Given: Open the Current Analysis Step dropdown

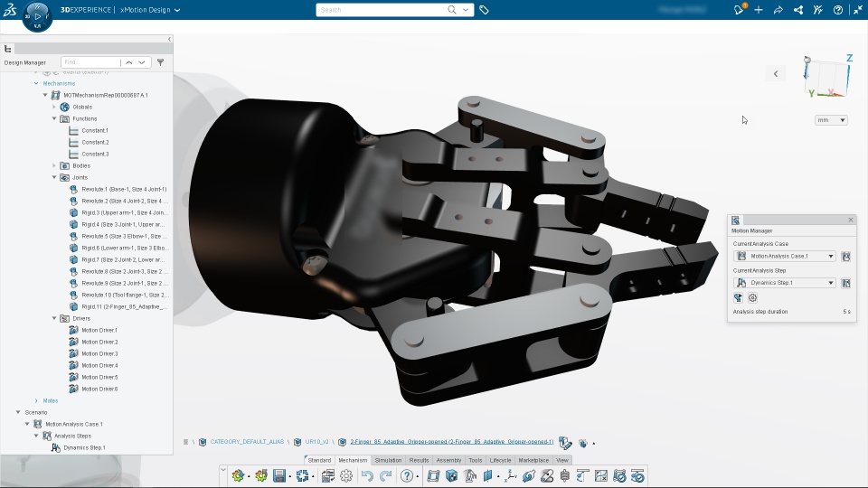Looking at the screenshot, I should pyautogui.click(x=785, y=283).
